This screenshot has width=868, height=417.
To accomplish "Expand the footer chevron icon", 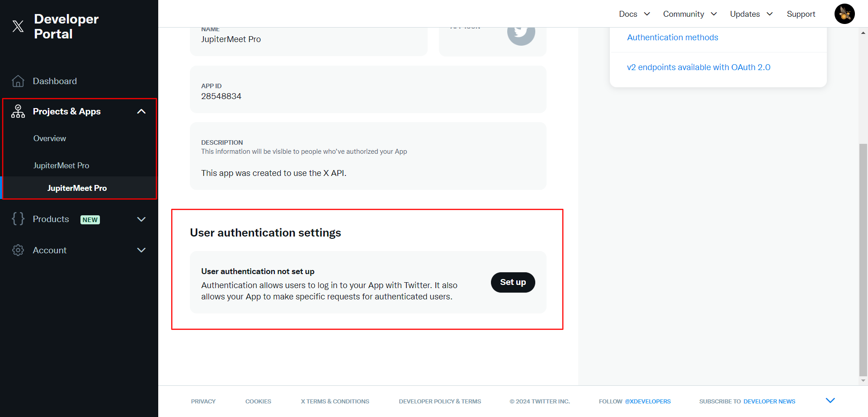I will 830,400.
